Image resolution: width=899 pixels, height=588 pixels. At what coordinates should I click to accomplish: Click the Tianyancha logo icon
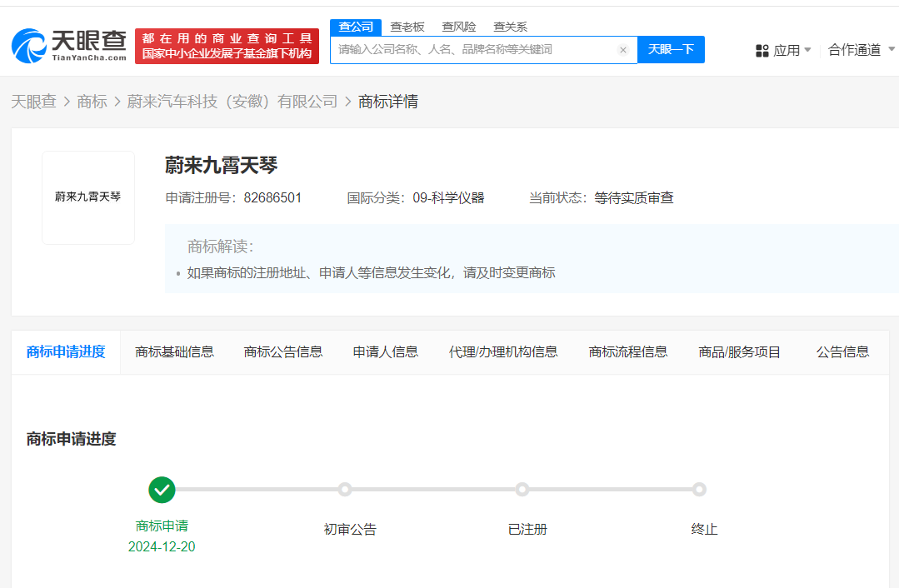coord(29,47)
